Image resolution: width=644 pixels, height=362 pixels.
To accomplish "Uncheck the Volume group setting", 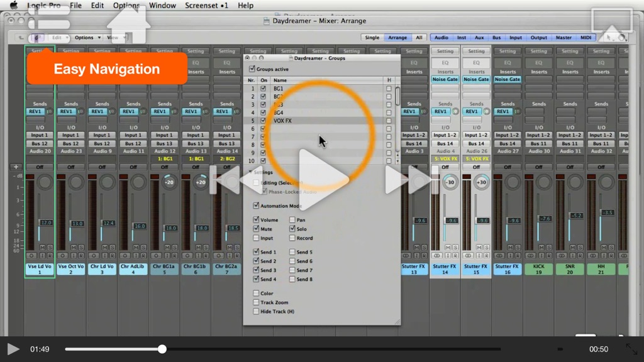I will 256,219.
